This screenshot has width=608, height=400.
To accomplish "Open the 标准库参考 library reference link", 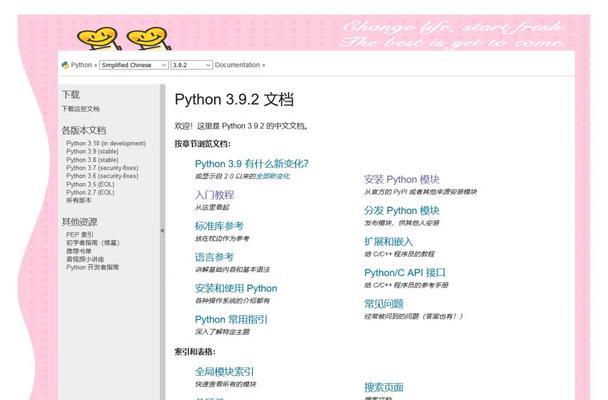I will (x=219, y=226).
